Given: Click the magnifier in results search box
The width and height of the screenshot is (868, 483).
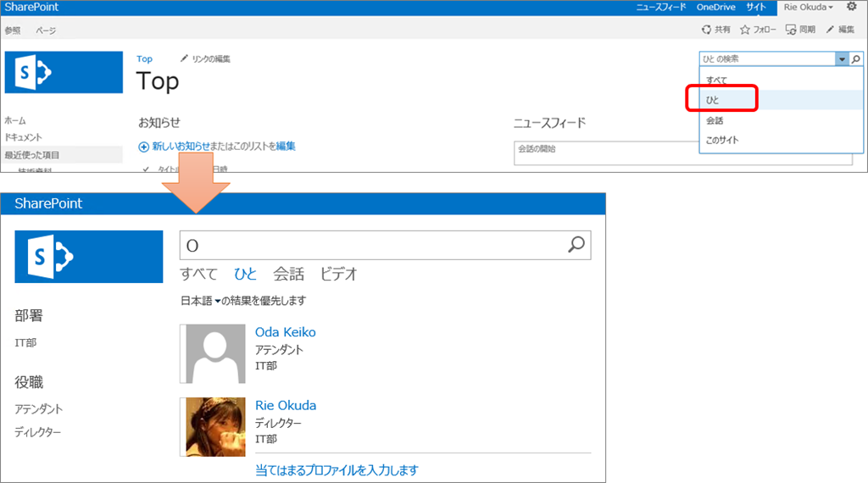Looking at the screenshot, I should pos(576,245).
